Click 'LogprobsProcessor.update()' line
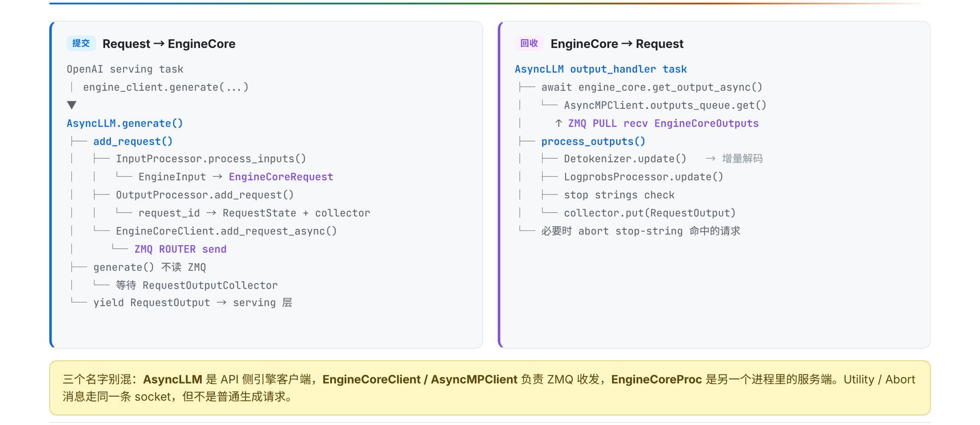 [644, 177]
